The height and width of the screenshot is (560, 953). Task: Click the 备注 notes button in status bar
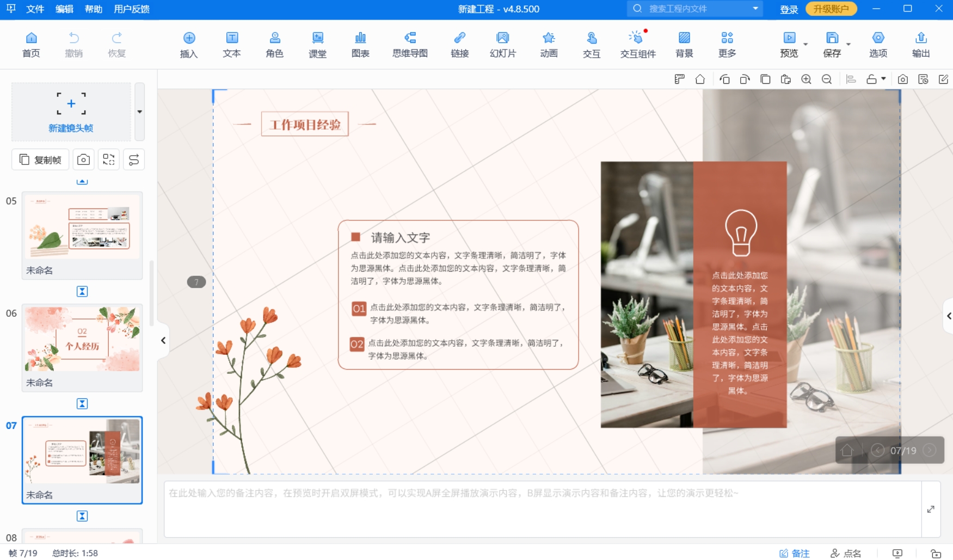pos(795,553)
